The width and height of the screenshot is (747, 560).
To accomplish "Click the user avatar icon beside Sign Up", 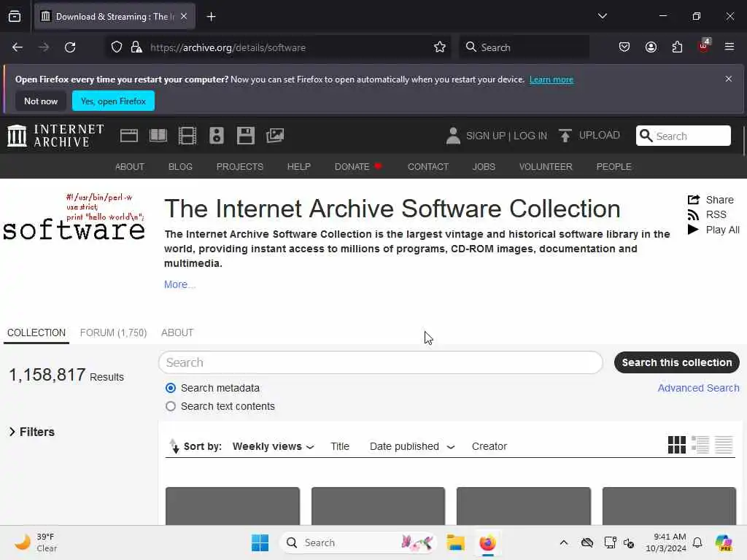I will [x=453, y=136].
